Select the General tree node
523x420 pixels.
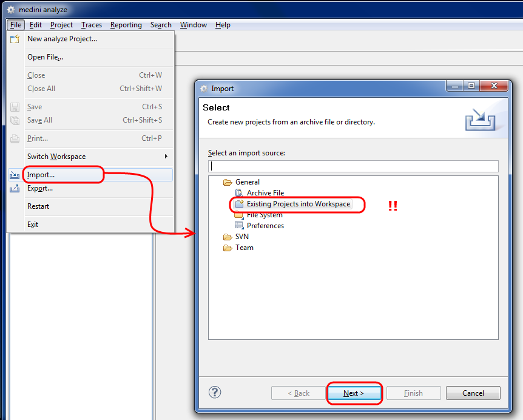[x=247, y=182]
